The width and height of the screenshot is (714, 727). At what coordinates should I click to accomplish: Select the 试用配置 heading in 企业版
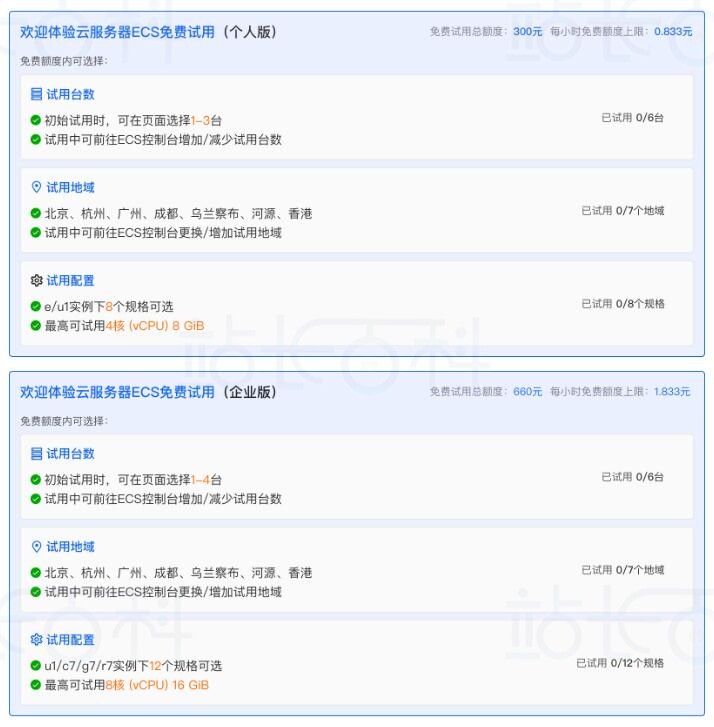point(70,640)
